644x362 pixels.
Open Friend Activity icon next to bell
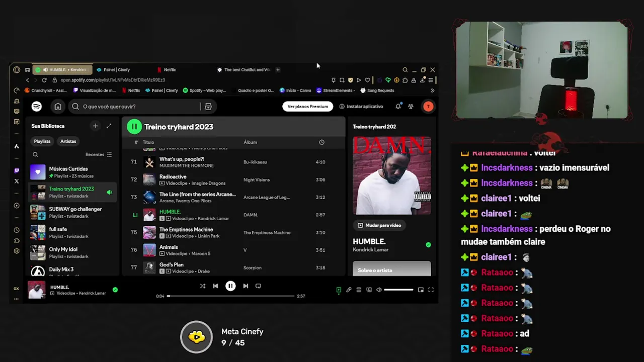[x=411, y=107]
